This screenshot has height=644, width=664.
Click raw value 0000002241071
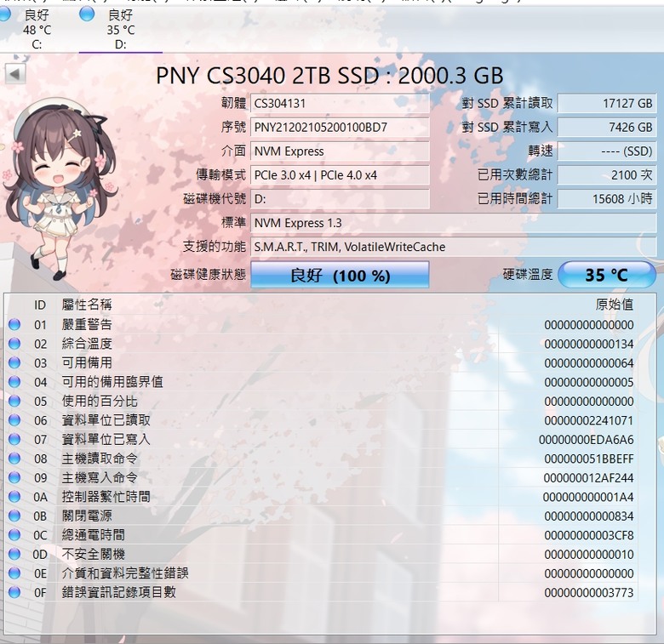point(589,420)
